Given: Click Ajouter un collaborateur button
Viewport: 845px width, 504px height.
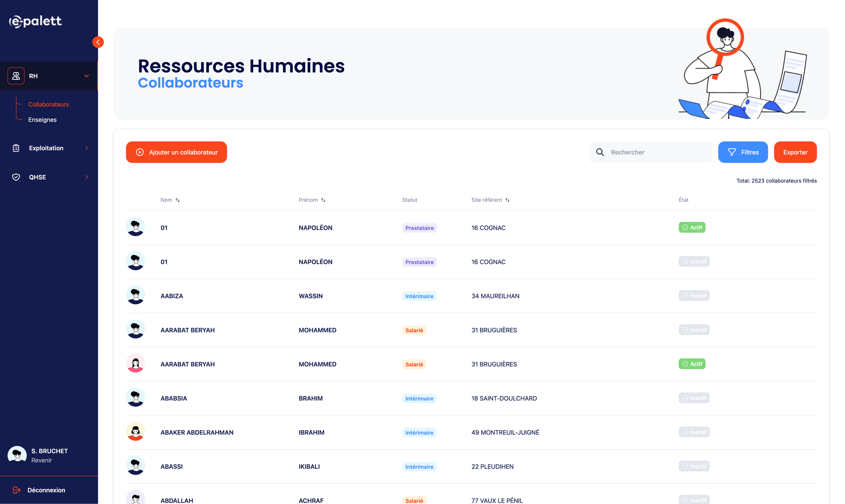Looking at the screenshot, I should pos(176,152).
